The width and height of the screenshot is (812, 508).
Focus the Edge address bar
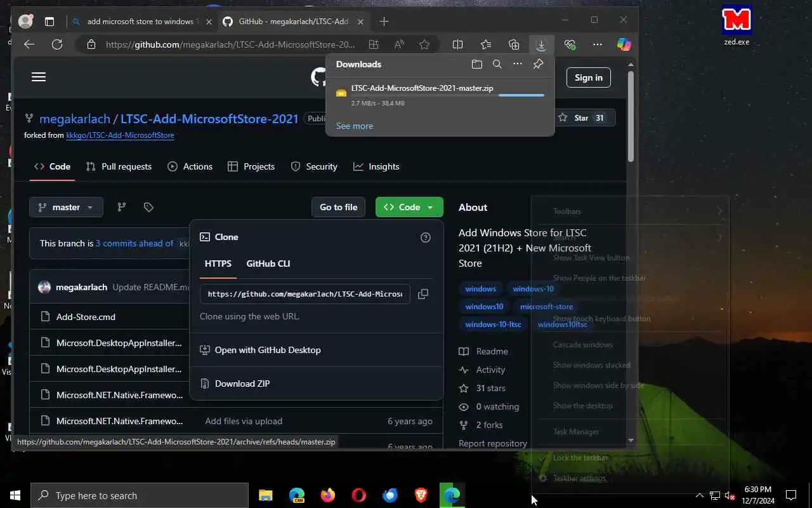(x=231, y=44)
